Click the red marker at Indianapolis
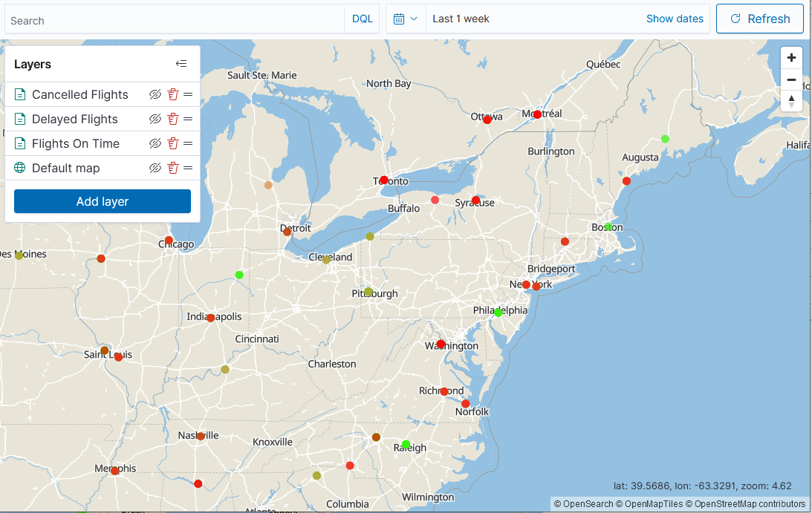812x513 pixels. 211,318
